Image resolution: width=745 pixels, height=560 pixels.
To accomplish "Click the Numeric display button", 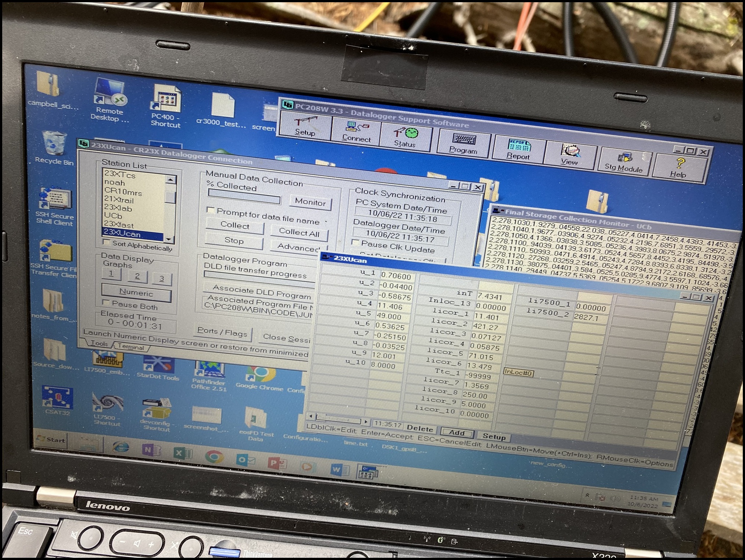I will click(136, 292).
